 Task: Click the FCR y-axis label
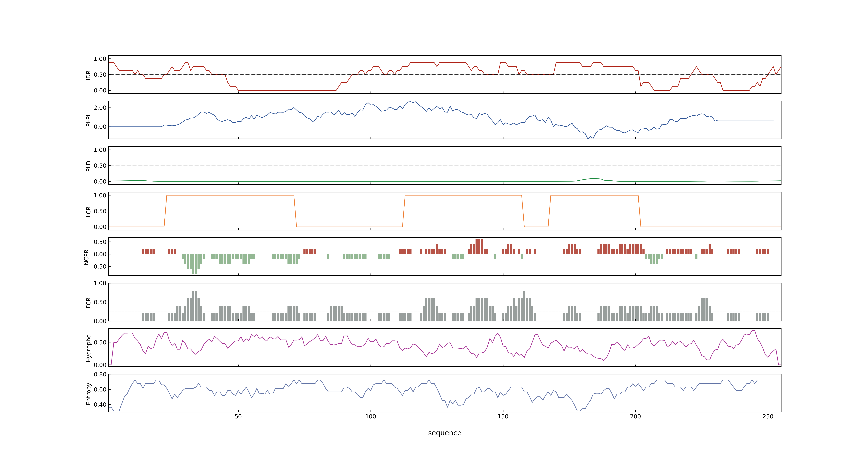pos(89,302)
